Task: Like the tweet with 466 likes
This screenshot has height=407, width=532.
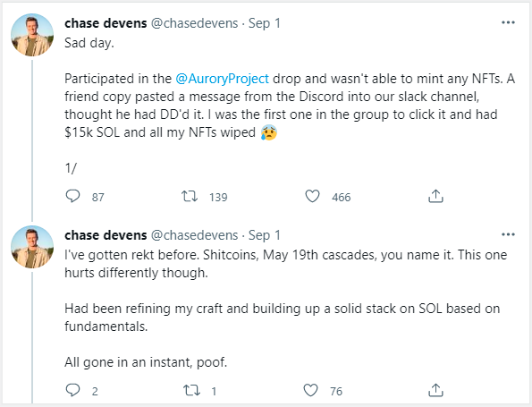Action: (312, 196)
